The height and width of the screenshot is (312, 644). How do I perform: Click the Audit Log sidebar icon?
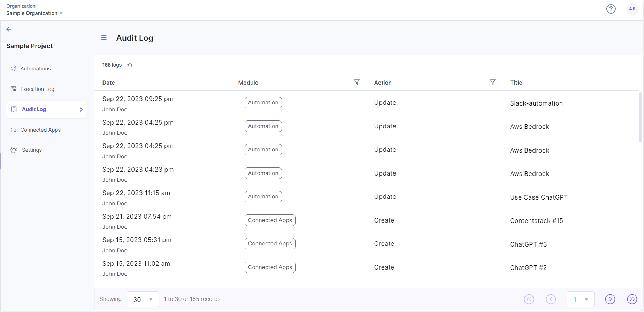point(14,109)
